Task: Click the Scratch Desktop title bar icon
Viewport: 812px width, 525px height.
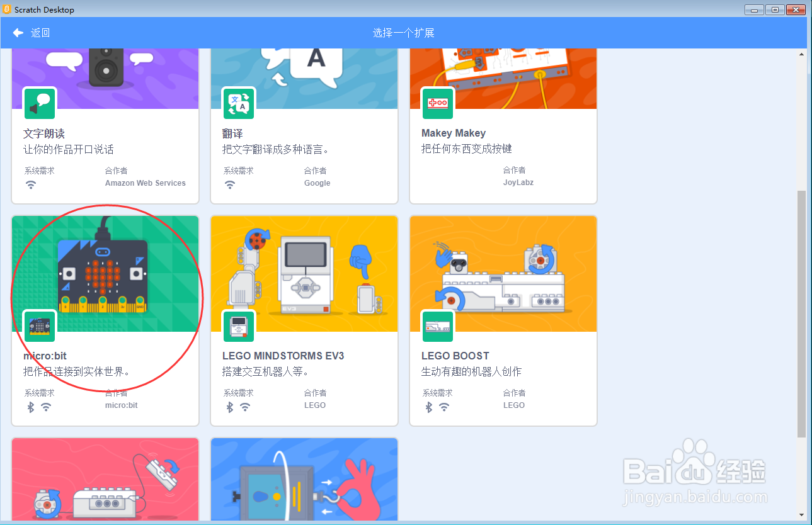Action: [8, 9]
